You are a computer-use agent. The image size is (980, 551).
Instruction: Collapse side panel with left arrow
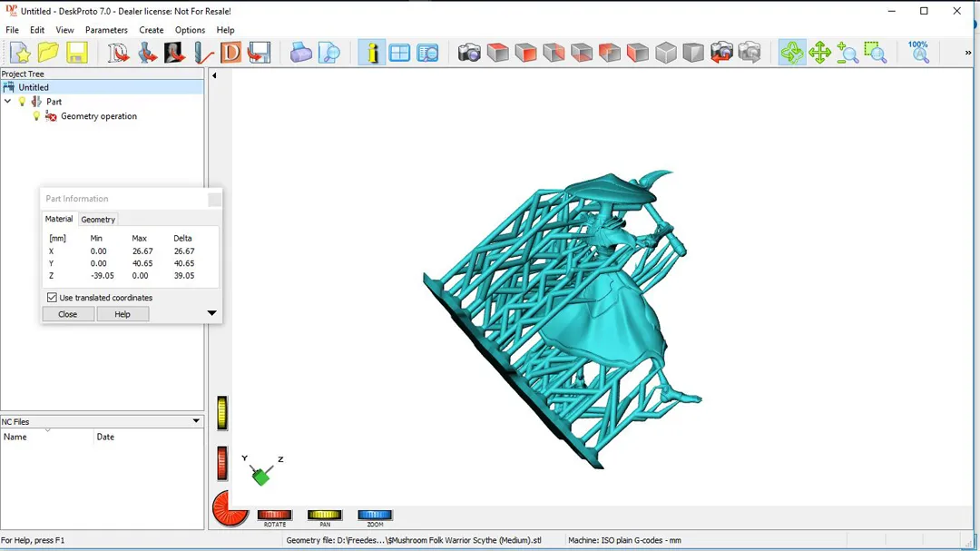click(x=214, y=75)
